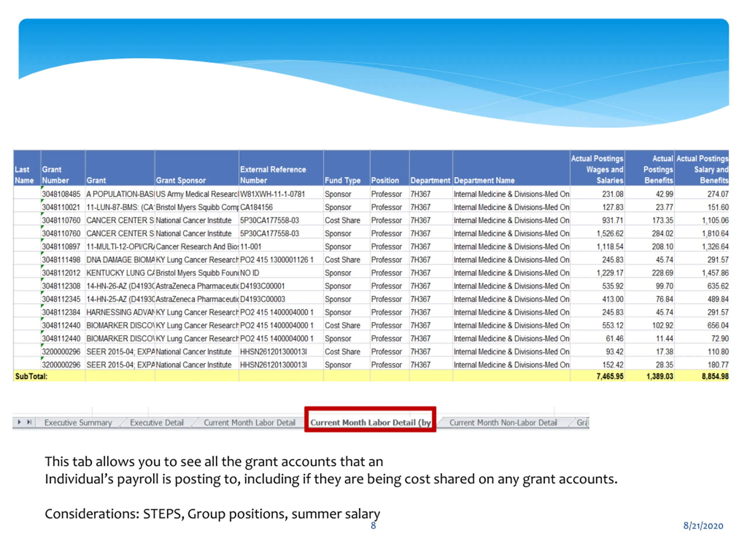This screenshot has width=747, height=560.
Task: Select subtotal salary and benefits 8,854.98
Action: click(715, 376)
